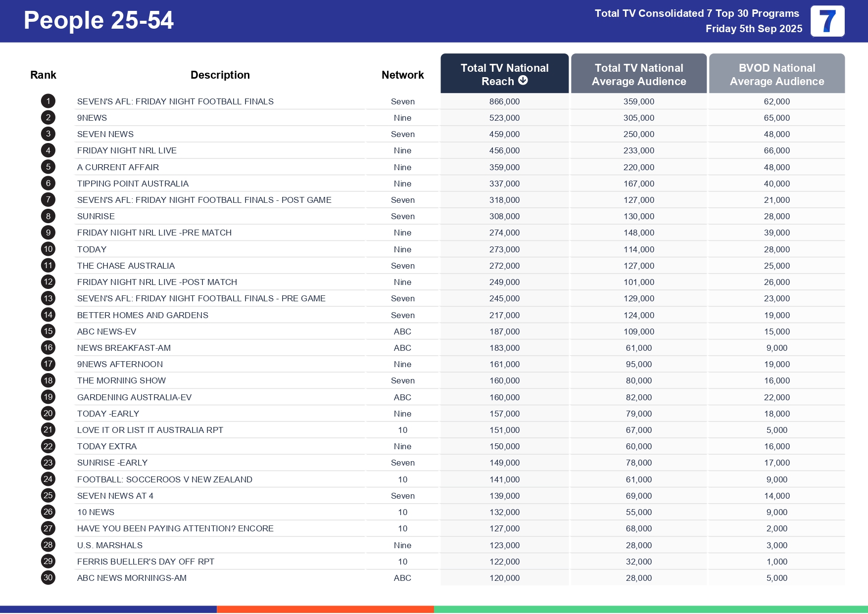The width and height of the screenshot is (868, 614).
Task: Open the Description column header dropdown
Action: point(220,74)
